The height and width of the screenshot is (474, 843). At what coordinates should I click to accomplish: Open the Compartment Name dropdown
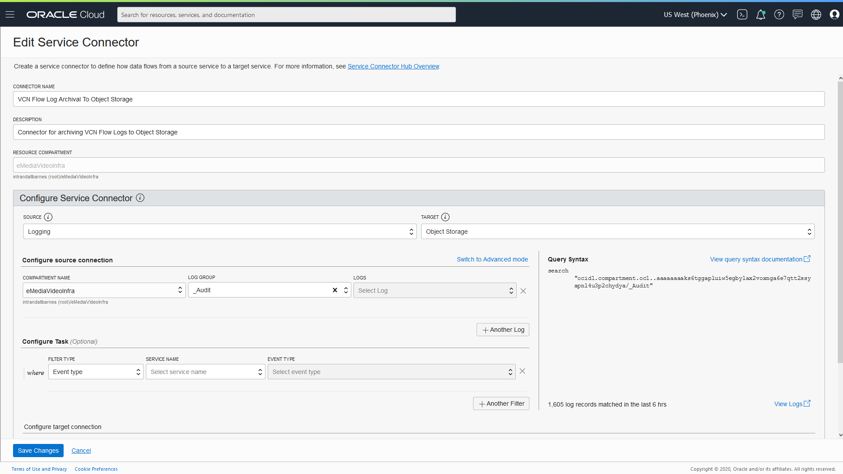point(104,290)
